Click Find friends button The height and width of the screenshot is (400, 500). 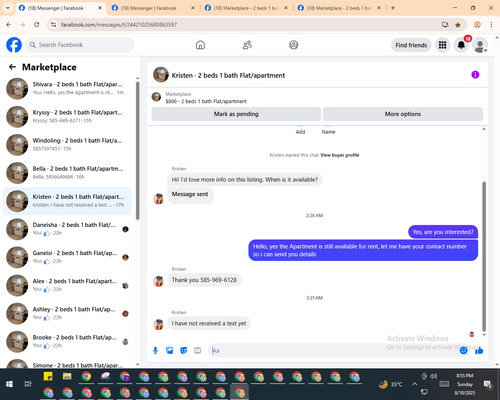(x=411, y=45)
